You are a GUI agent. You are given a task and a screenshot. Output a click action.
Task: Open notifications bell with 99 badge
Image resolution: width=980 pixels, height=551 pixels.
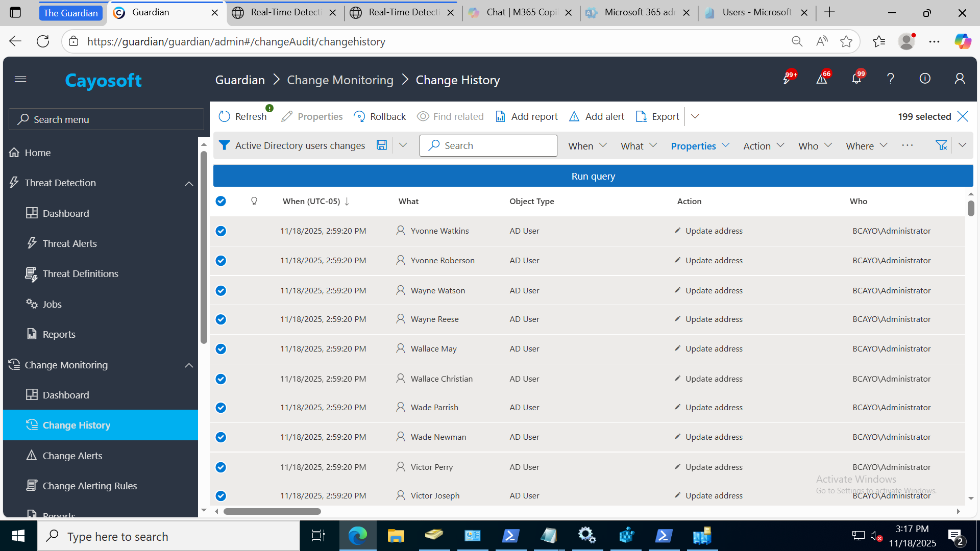coord(856,79)
